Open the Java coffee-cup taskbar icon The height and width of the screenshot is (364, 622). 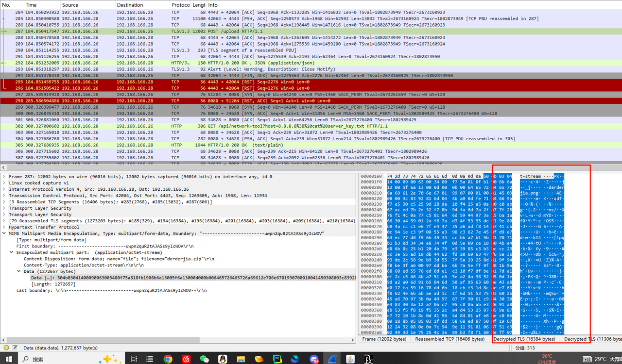pos(350,359)
